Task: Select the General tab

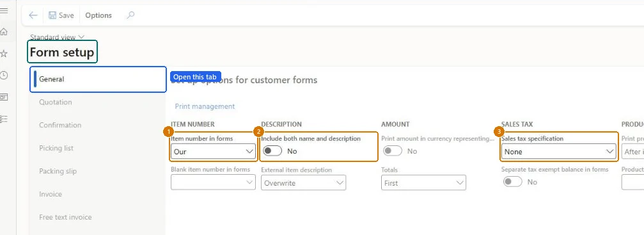Action: [98, 79]
